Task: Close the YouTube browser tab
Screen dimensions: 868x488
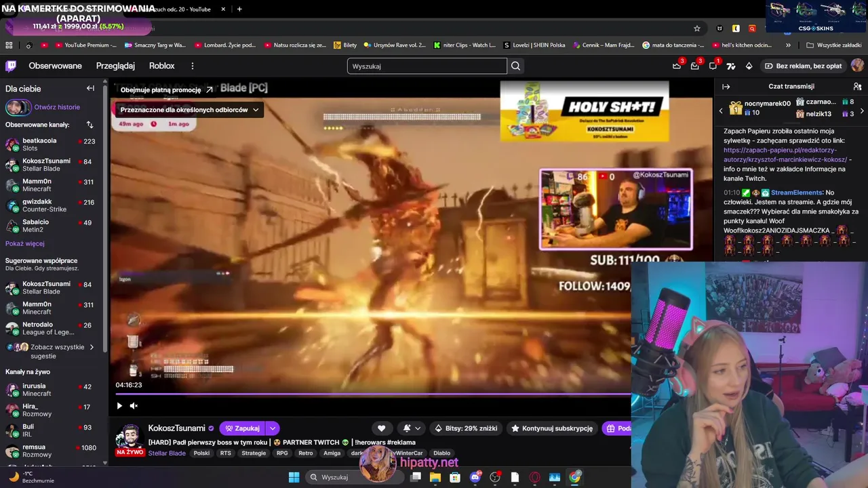Action: point(223,9)
